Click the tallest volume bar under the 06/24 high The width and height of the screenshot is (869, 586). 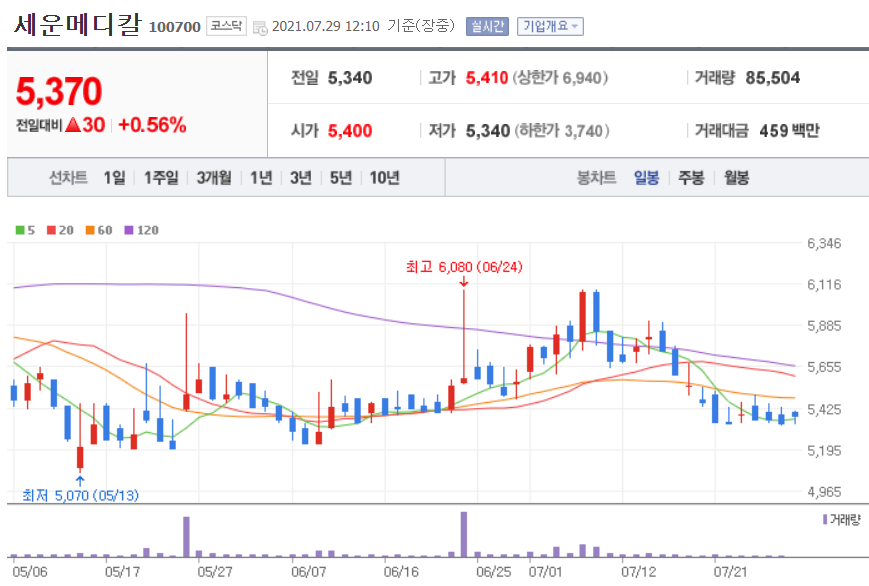tap(464, 534)
